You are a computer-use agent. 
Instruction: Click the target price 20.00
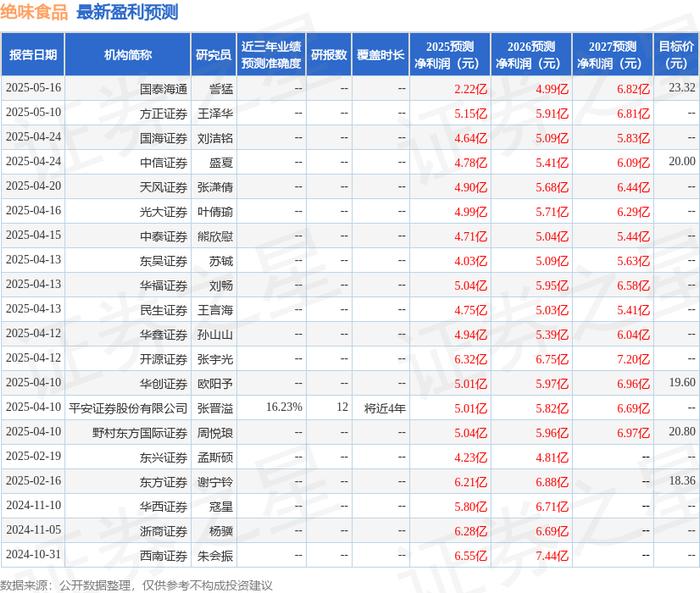[682, 161]
